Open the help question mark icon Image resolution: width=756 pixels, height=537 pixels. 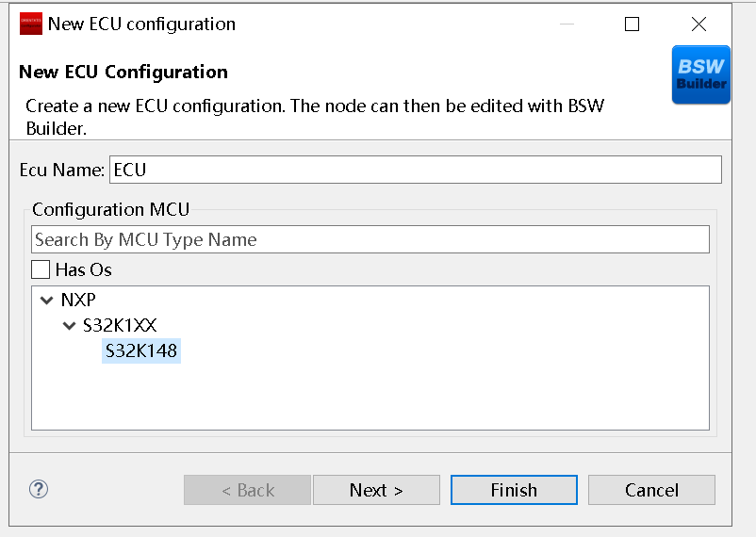click(x=39, y=489)
